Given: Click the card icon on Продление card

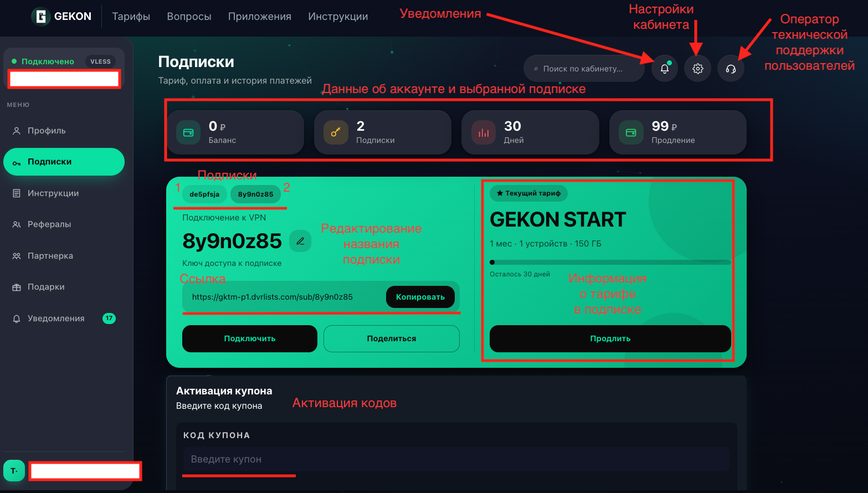Looking at the screenshot, I should tap(631, 132).
